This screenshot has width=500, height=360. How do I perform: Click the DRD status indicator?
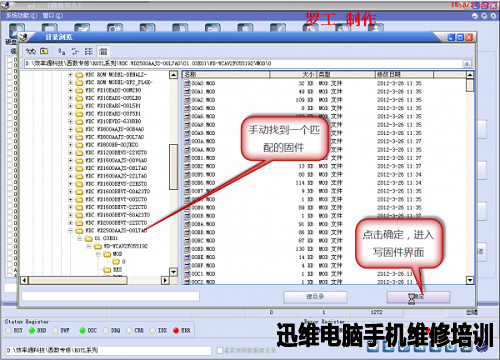click(x=32, y=330)
